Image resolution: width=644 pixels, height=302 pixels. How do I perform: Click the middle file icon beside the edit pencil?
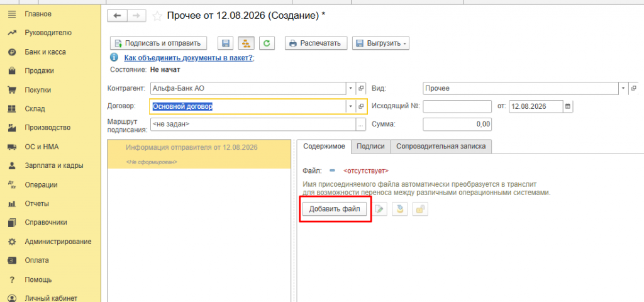(x=399, y=210)
